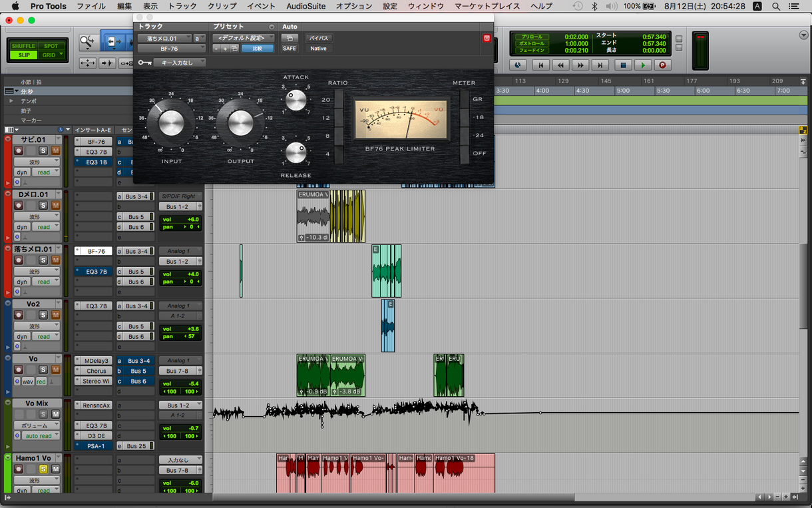The image size is (812, 508).
Task: Open the キー入力なし key input dropdown
Action: pyautogui.click(x=180, y=63)
